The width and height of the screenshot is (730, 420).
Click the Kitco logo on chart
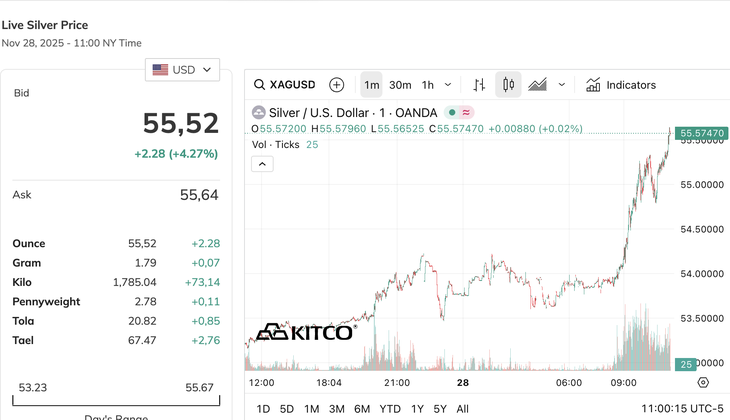[x=305, y=332]
